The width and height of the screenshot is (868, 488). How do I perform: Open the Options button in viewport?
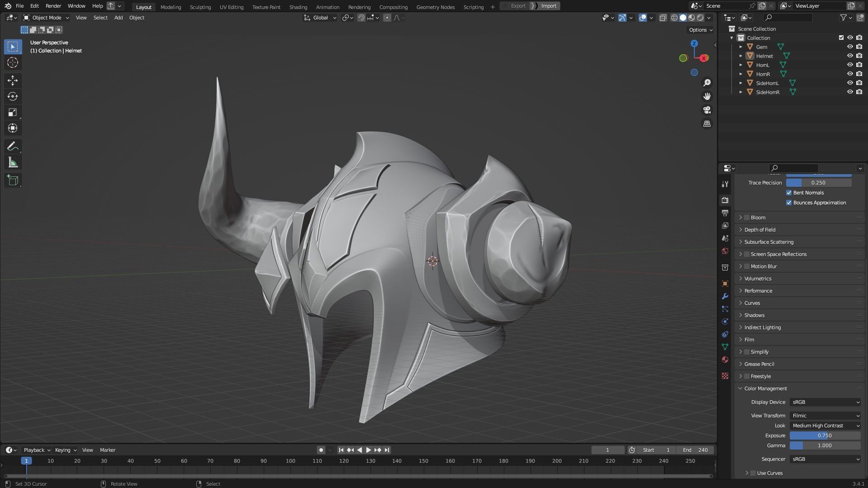(x=700, y=30)
